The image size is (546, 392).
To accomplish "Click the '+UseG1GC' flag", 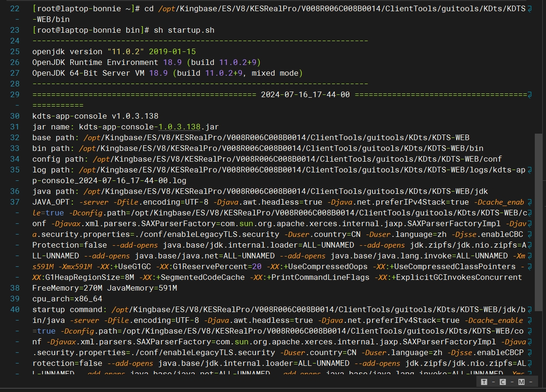I will click(132, 267).
